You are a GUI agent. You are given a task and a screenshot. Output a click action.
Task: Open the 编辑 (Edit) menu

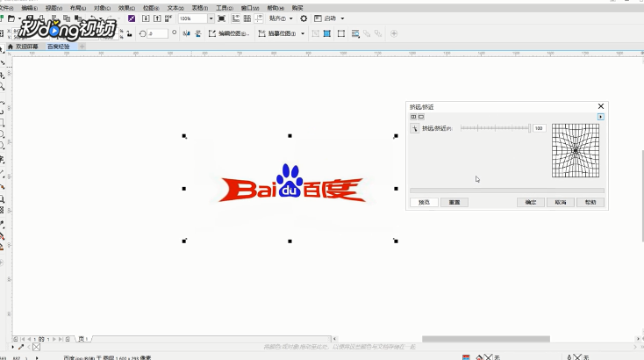click(29, 8)
